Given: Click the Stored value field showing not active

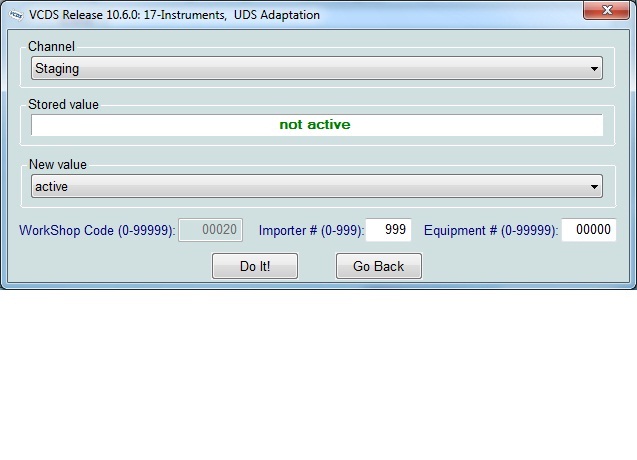Looking at the screenshot, I should click(316, 125).
